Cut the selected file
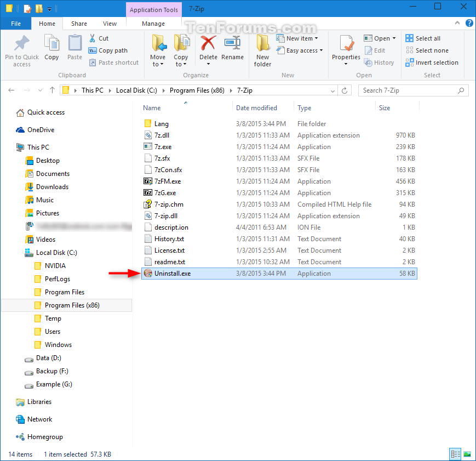The height and width of the screenshot is (461, 476). [x=99, y=38]
